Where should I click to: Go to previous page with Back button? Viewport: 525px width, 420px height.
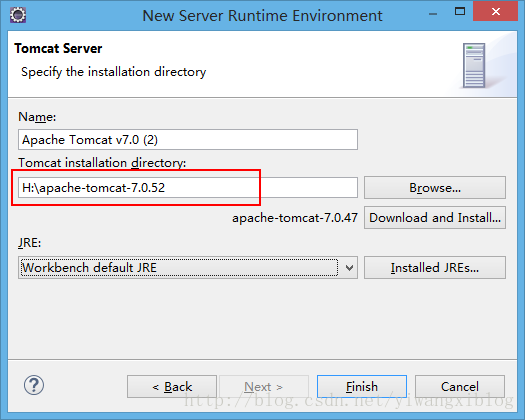pos(172,387)
